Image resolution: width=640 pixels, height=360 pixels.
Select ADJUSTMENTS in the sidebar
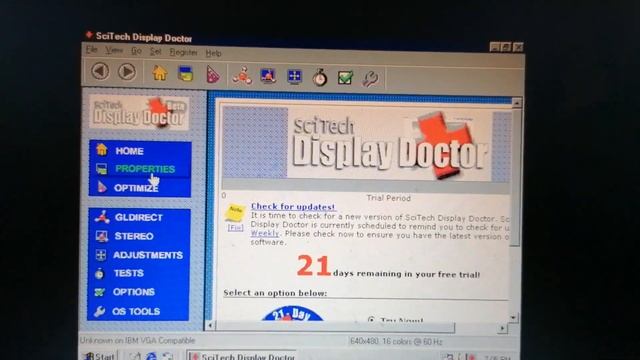point(148,255)
